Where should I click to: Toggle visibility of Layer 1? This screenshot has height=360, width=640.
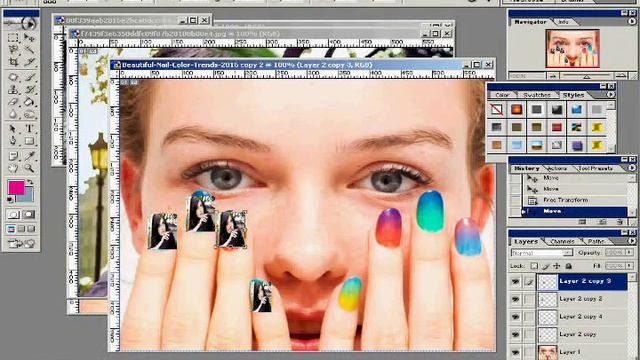tap(516, 352)
